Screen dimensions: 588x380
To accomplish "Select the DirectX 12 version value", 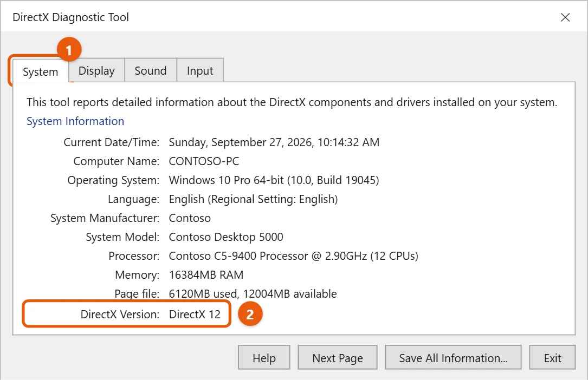I will click(x=195, y=314).
